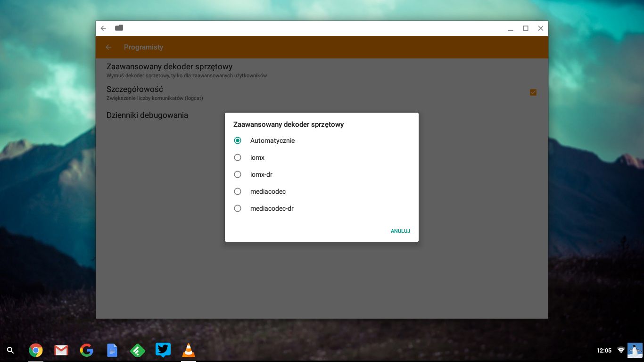Open Dzienniki debugowania entry
Viewport: 644px width, 362px height.
coord(322,115)
